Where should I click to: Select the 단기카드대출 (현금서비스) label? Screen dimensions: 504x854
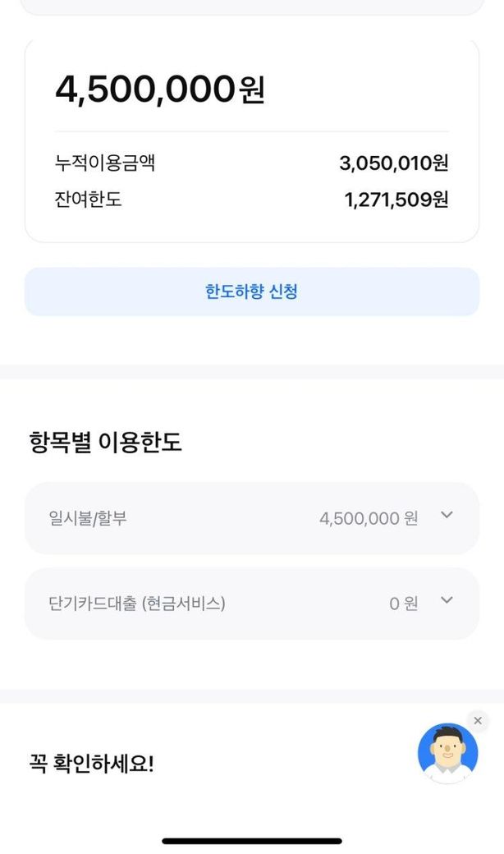point(137,604)
